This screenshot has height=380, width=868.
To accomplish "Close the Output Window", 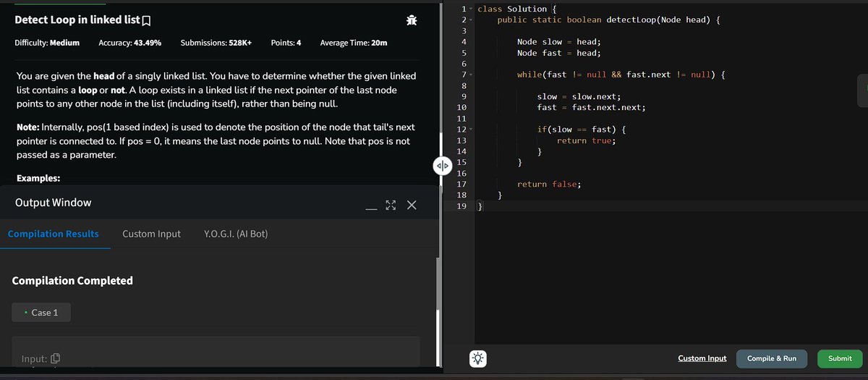I will coord(411,206).
